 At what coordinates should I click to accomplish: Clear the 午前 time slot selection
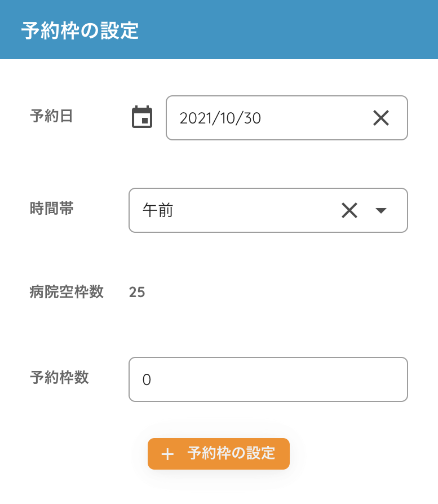click(x=349, y=210)
